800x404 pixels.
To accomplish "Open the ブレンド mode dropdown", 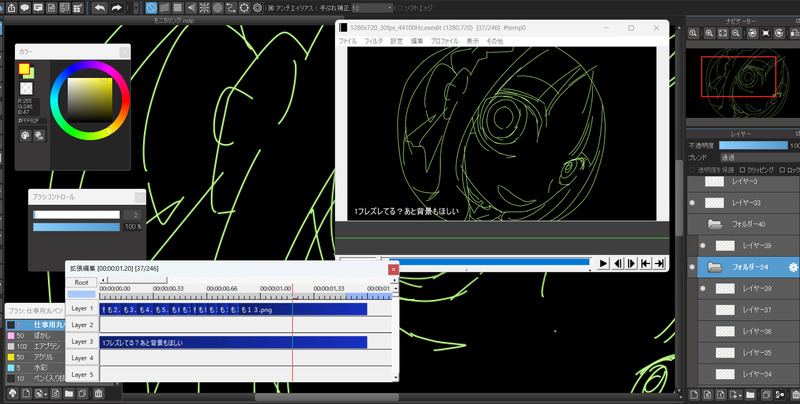I will tap(759, 158).
